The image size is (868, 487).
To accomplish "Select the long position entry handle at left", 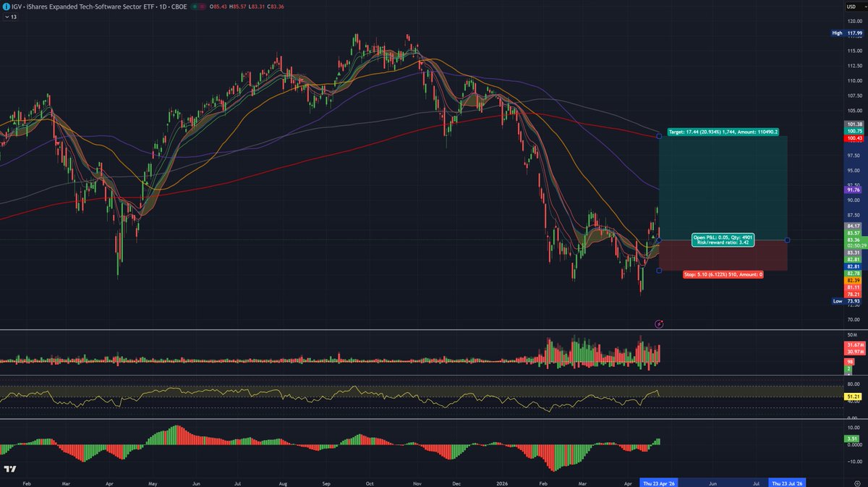I will tap(659, 240).
